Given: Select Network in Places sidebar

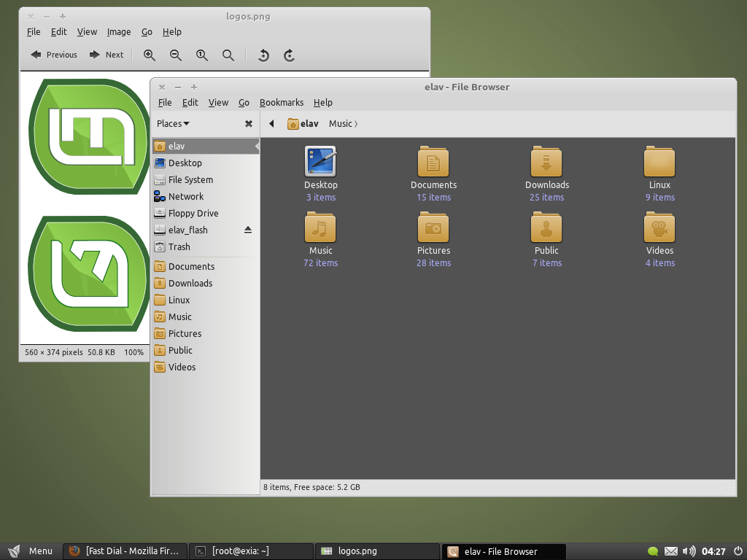Looking at the screenshot, I should [206, 197].
